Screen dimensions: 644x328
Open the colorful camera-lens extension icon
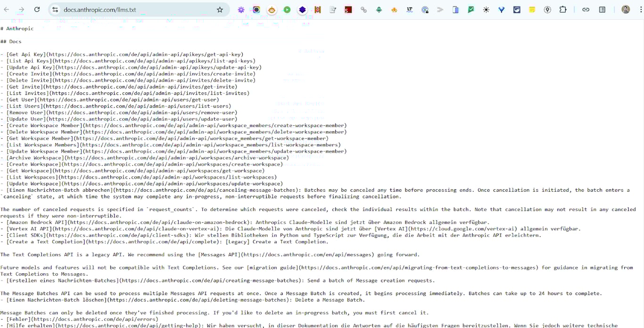(x=256, y=9)
